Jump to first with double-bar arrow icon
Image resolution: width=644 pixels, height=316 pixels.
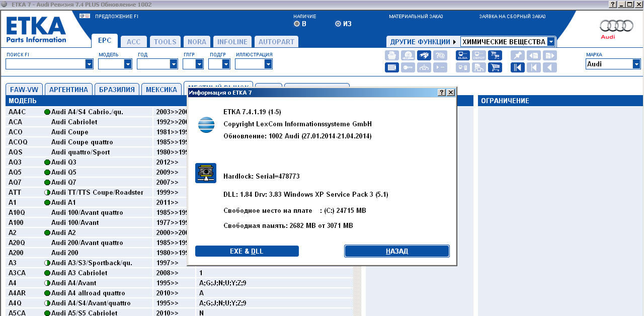click(x=518, y=67)
